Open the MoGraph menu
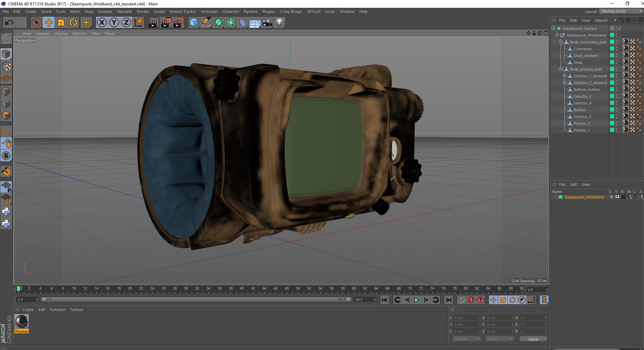Screen dimensions: 644x350 coord(209,12)
